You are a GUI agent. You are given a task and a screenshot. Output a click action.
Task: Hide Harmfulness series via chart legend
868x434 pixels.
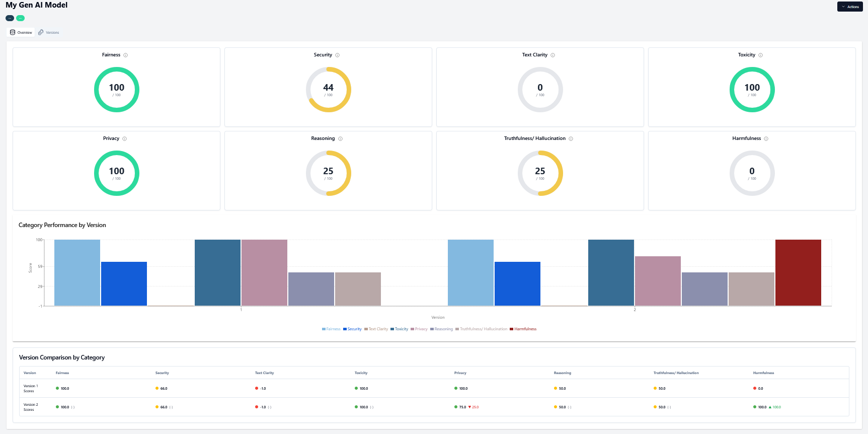coord(523,329)
